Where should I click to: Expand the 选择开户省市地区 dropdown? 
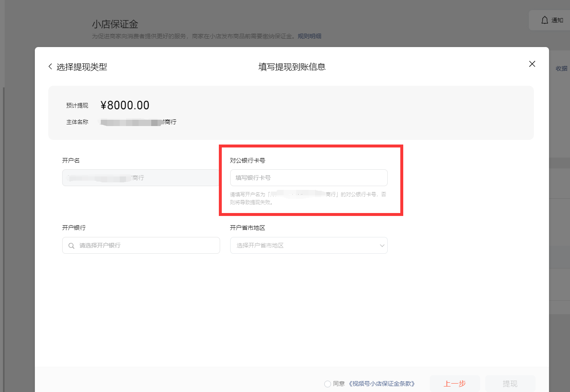click(309, 245)
